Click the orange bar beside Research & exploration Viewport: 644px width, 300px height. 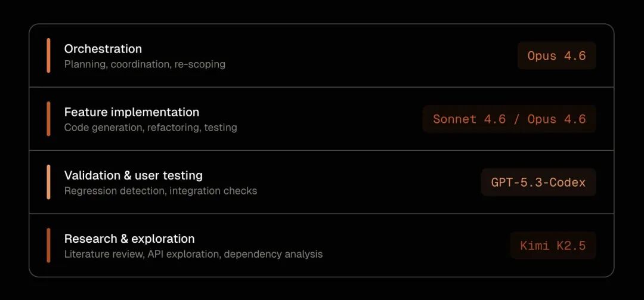tap(48, 245)
